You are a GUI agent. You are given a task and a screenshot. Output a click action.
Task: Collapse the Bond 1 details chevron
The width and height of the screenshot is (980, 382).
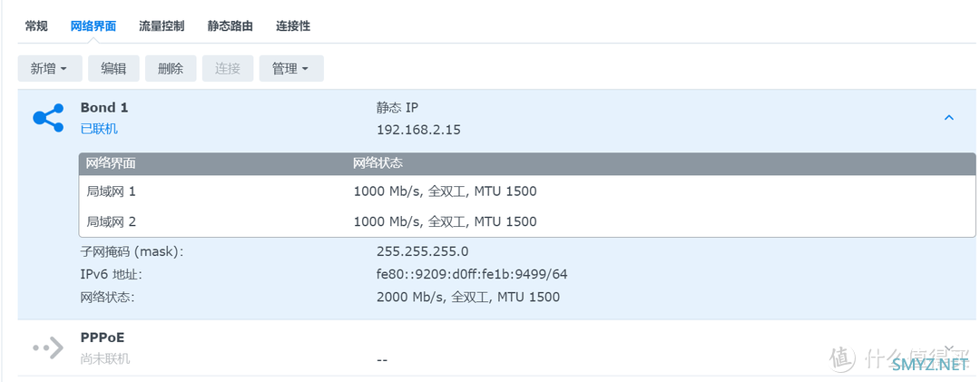pos(949,118)
